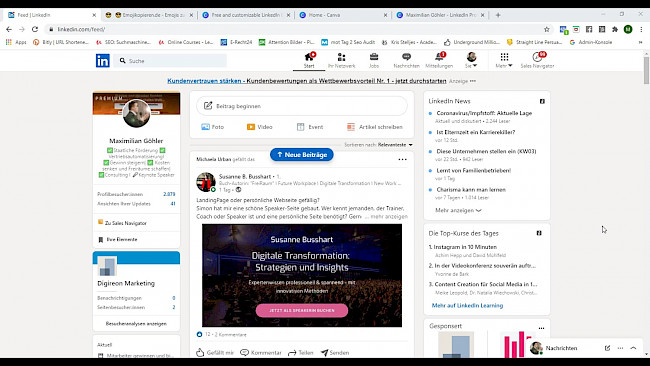Open the Digitale Transformation post image

(302, 275)
